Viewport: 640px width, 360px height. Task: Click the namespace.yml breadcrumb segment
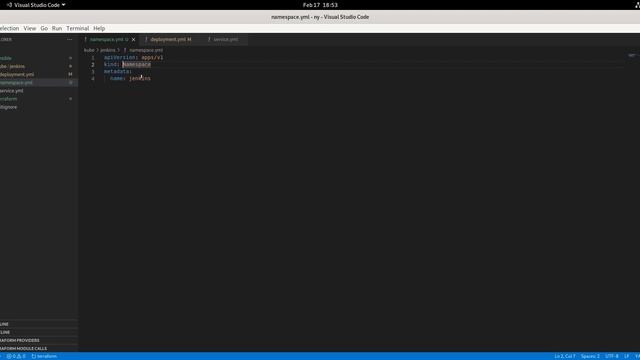146,50
